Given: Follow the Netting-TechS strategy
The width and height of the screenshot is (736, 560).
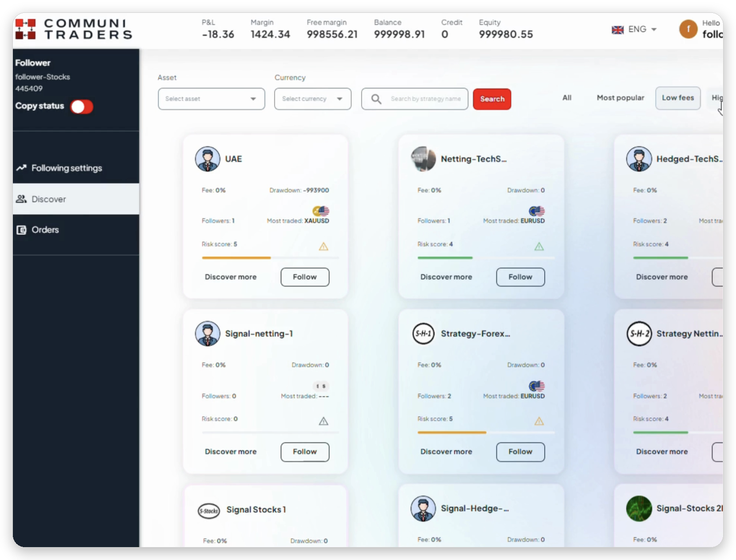Looking at the screenshot, I should tap(520, 277).
